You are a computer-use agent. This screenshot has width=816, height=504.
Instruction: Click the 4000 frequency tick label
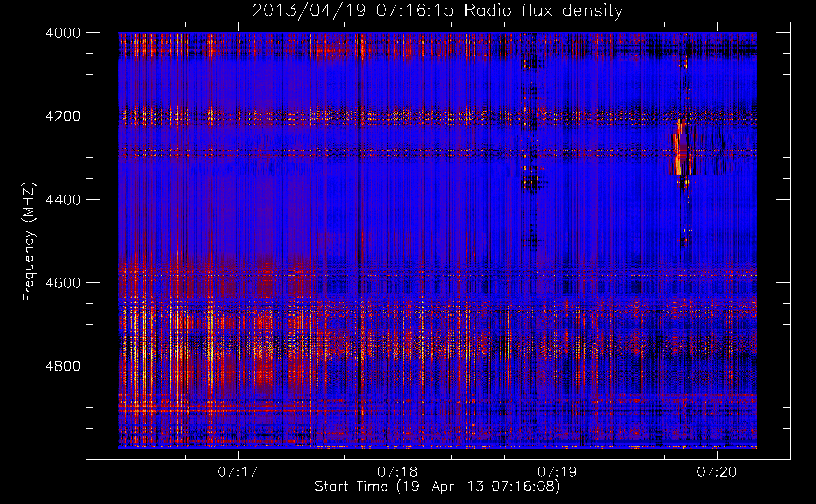63,33
